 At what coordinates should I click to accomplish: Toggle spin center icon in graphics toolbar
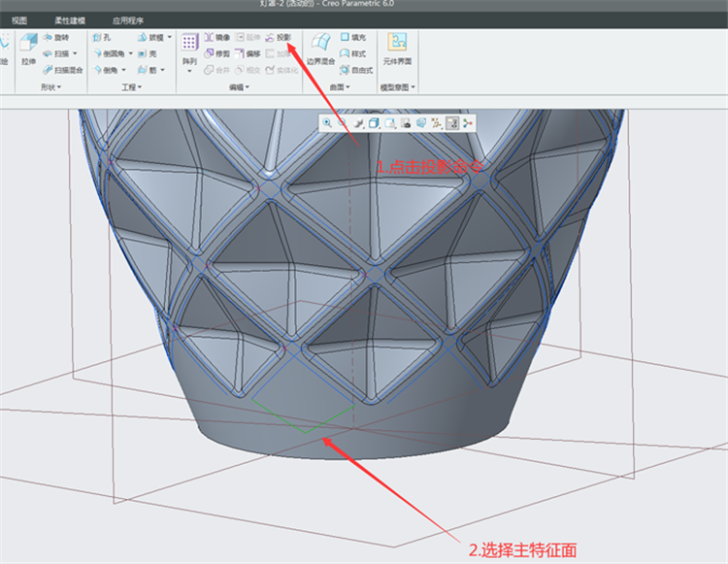468,123
